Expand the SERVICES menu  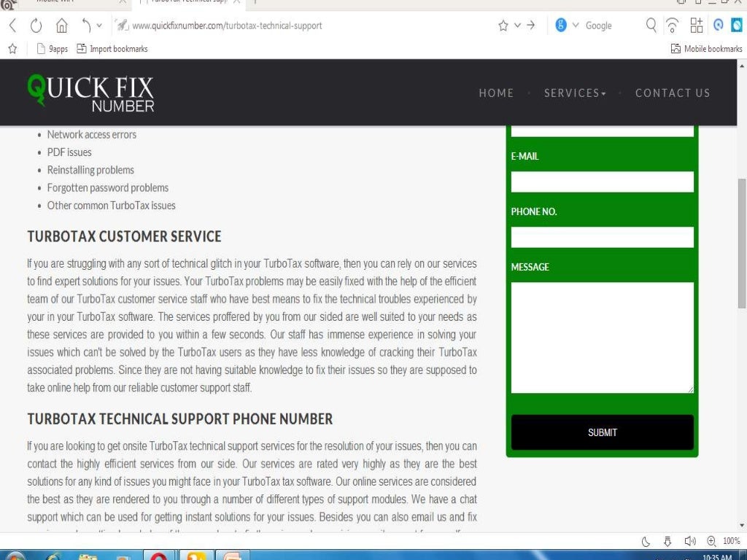pos(575,93)
